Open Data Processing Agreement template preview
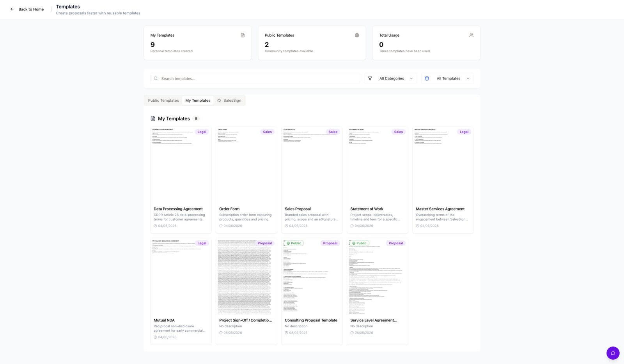The image size is (624, 364). click(181, 166)
